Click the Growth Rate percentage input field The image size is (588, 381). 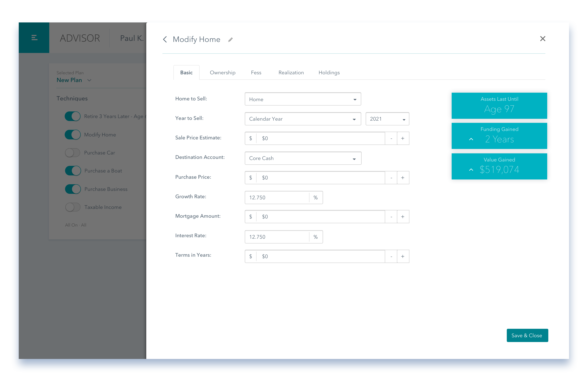(276, 197)
